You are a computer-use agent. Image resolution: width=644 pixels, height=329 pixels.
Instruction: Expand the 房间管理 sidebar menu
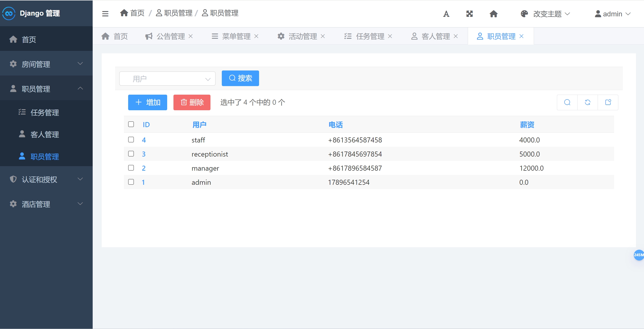pos(46,64)
